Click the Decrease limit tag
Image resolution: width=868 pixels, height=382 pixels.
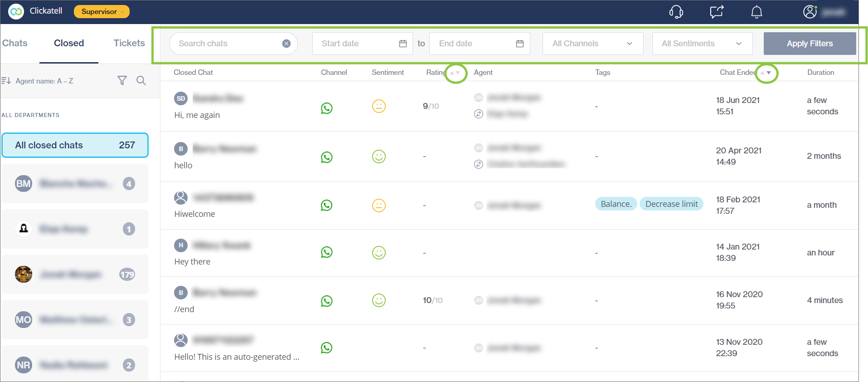pos(671,204)
